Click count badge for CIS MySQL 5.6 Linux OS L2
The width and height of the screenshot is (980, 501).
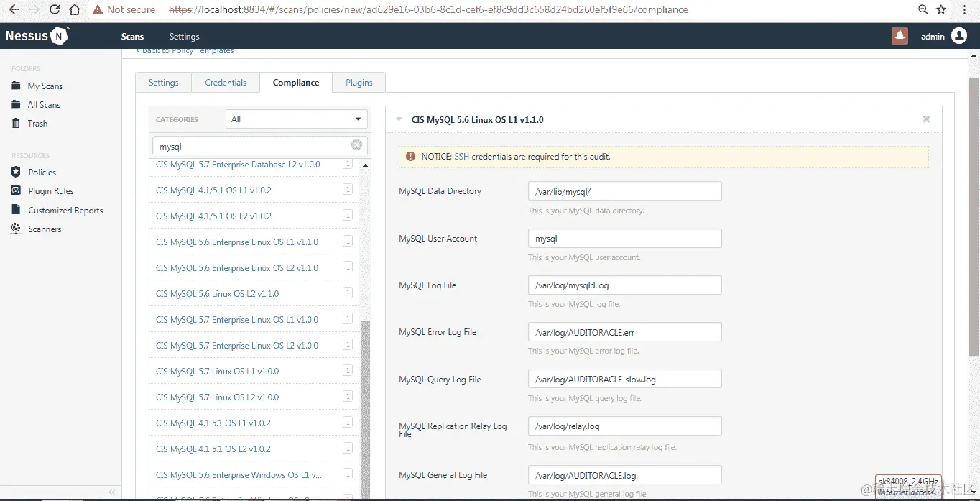pyautogui.click(x=347, y=293)
